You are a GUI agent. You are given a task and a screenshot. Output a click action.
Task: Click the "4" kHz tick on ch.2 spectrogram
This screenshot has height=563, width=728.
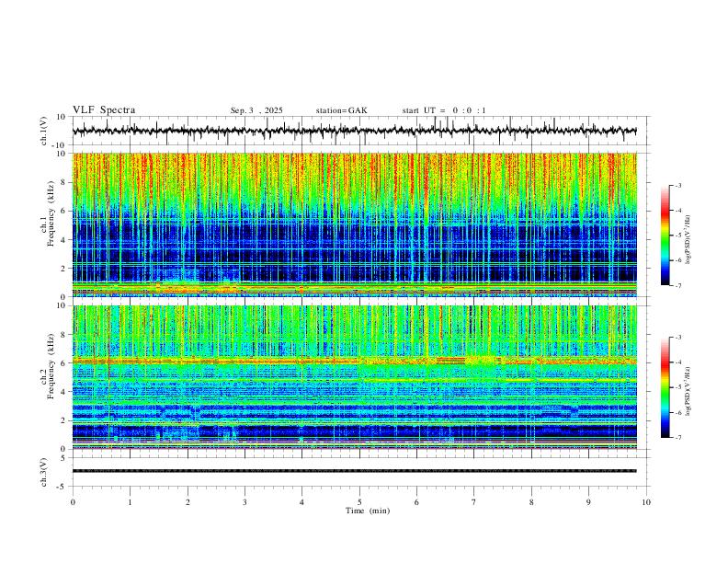pyautogui.click(x=64, y=392)
